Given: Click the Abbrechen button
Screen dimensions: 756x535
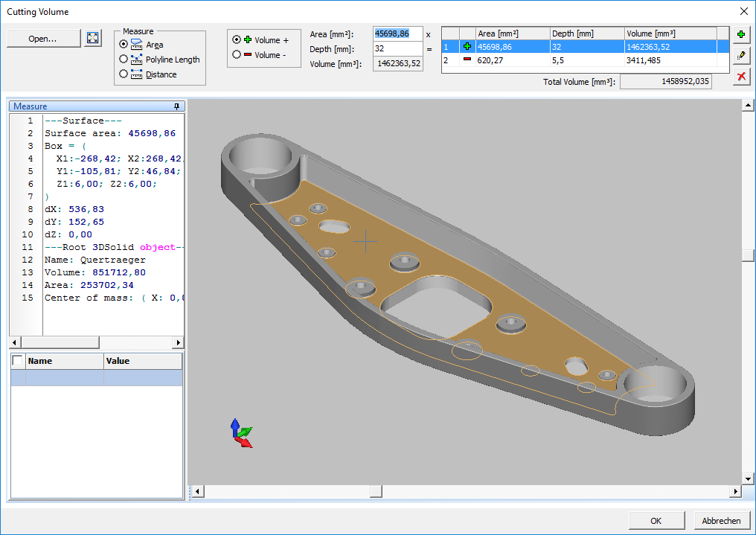Looking at the screenshot, I should pyautogui.click(x=721, y=521).
